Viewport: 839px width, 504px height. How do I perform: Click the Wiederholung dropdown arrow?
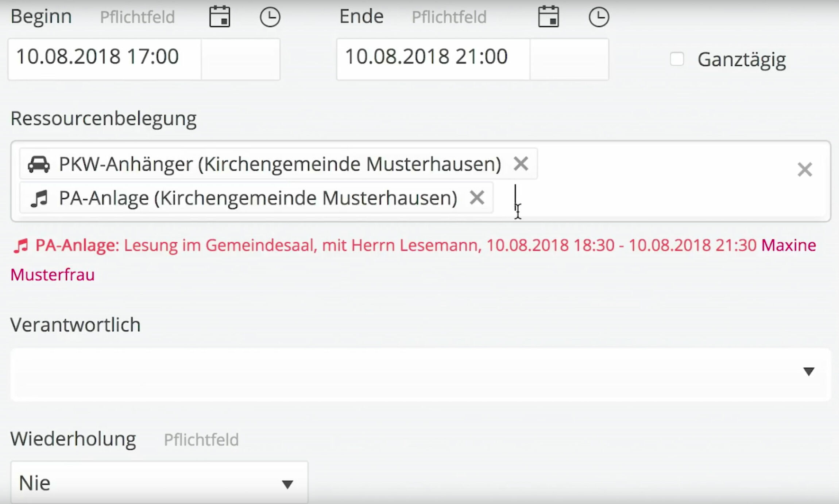(x=287, y=484)
